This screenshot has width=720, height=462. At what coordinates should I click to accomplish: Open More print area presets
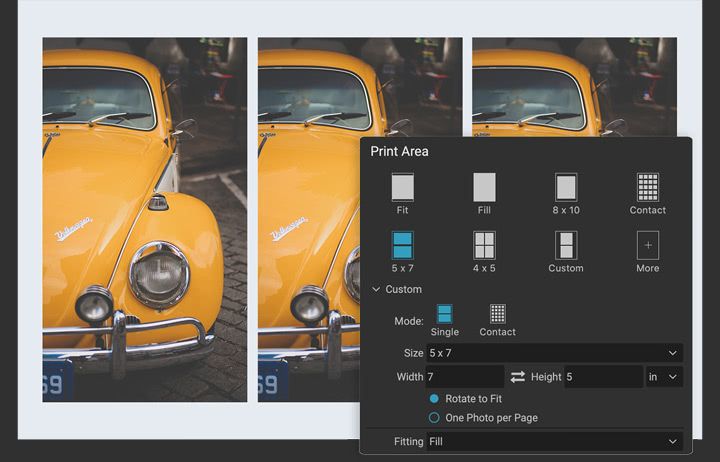tap(647, 252)
